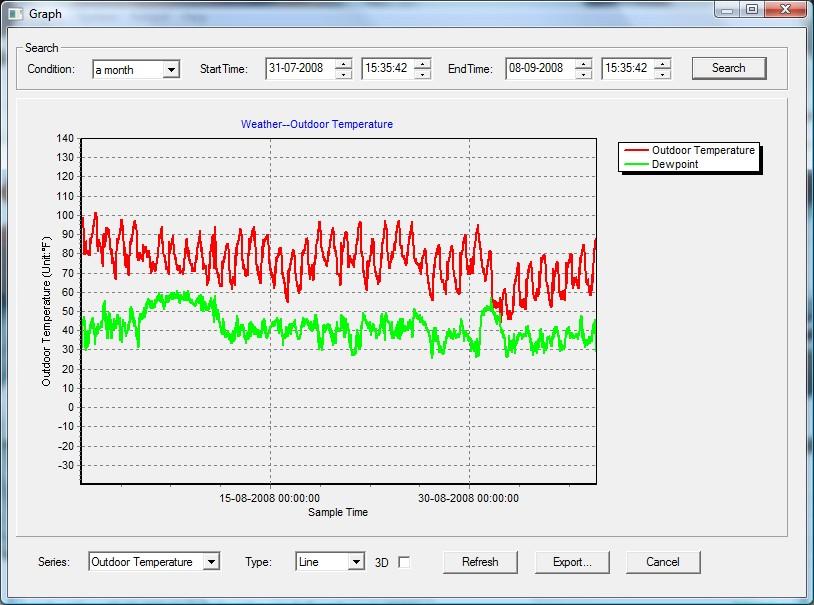
Task: Click inside the start date field 31-07-2008
Action: pyautogui.click(x=298, y=69)
